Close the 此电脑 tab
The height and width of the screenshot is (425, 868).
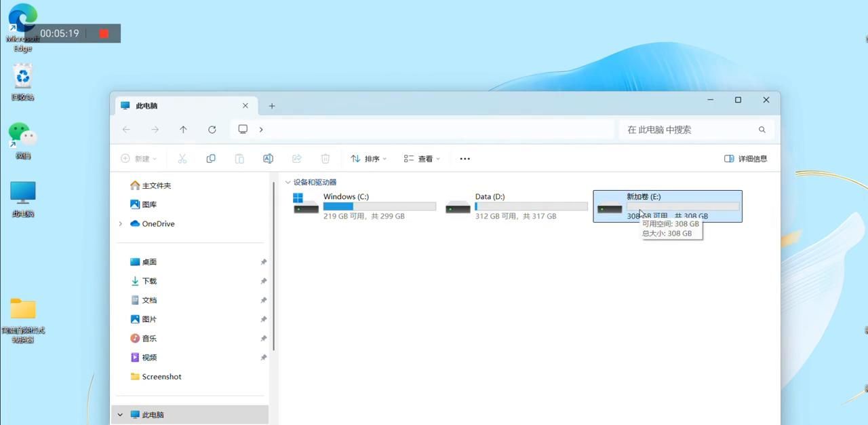coord(245,106)
